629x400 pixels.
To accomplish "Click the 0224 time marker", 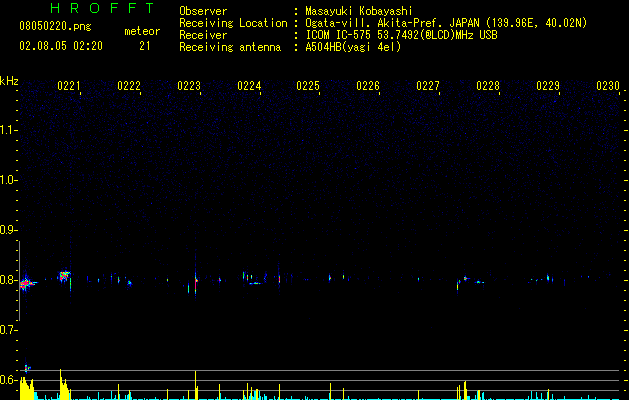I will tap(249, 86).
